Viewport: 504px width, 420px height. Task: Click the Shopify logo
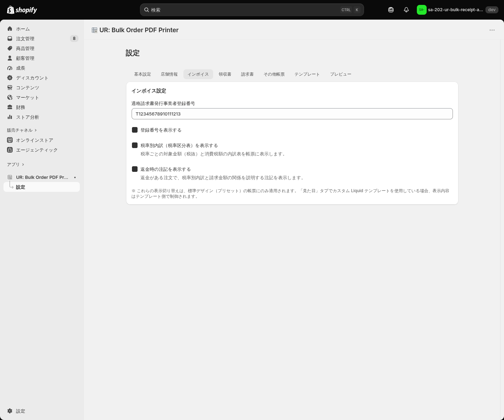tap(22, 10)
